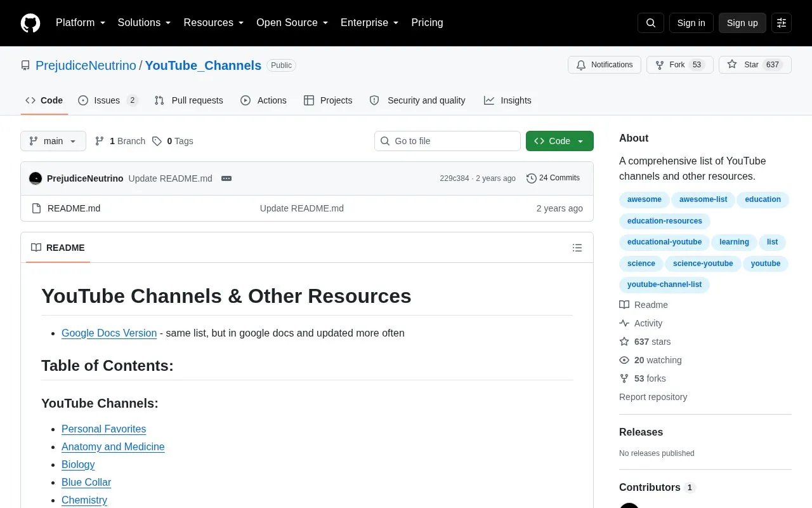The width and height of the screenshot is (812, 508).
Task: Click the Sign up button
Action: [x=742, y=23]
